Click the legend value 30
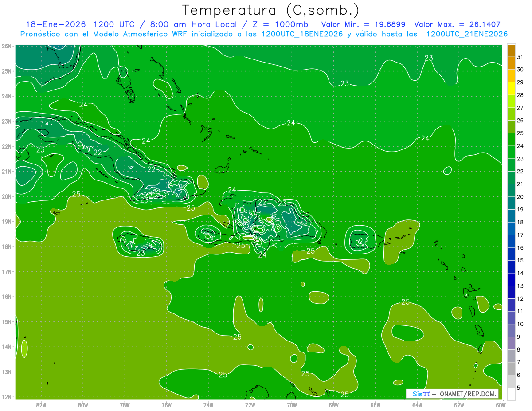532x411 pixels. tap(520, 70)
